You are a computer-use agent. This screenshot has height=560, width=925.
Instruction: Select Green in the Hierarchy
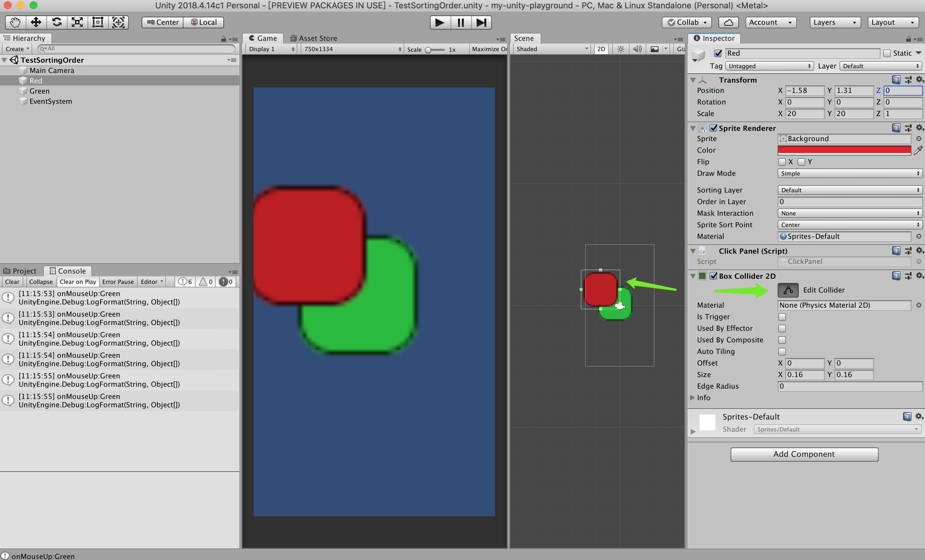39,91
